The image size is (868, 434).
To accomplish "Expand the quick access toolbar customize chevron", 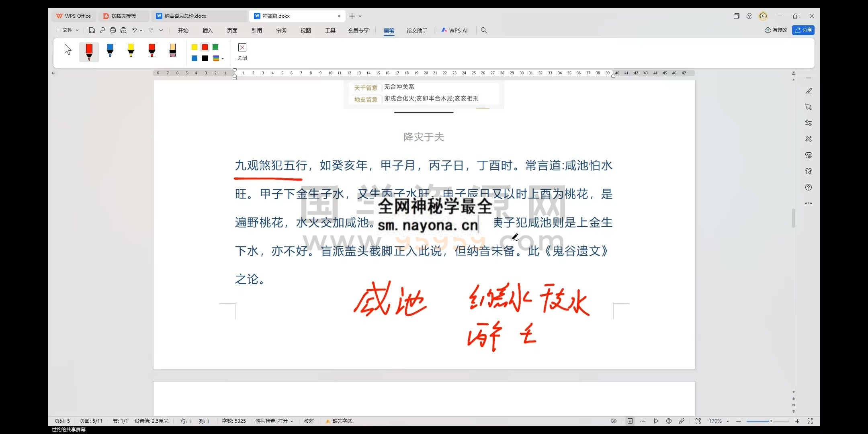I will click(x=161, y=30).
